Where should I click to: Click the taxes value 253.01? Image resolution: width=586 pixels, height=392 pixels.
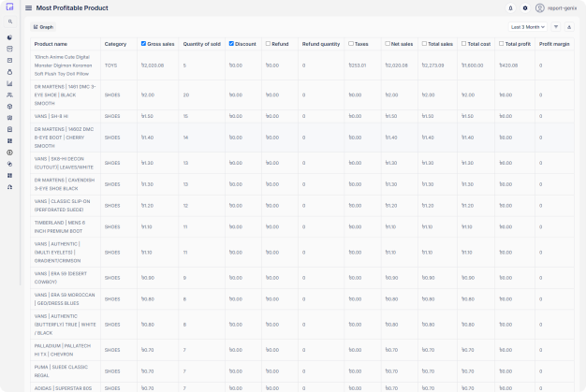[x=358, y=65]
